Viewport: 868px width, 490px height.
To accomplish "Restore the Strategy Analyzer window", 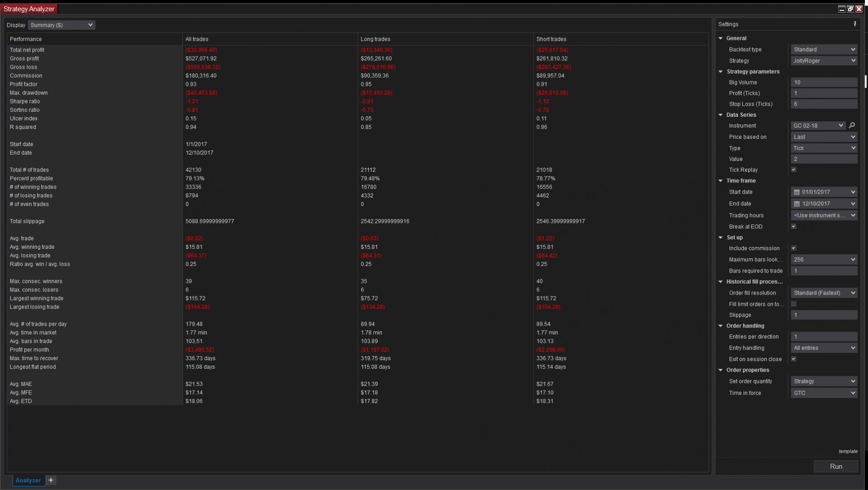I will point(850,9).
